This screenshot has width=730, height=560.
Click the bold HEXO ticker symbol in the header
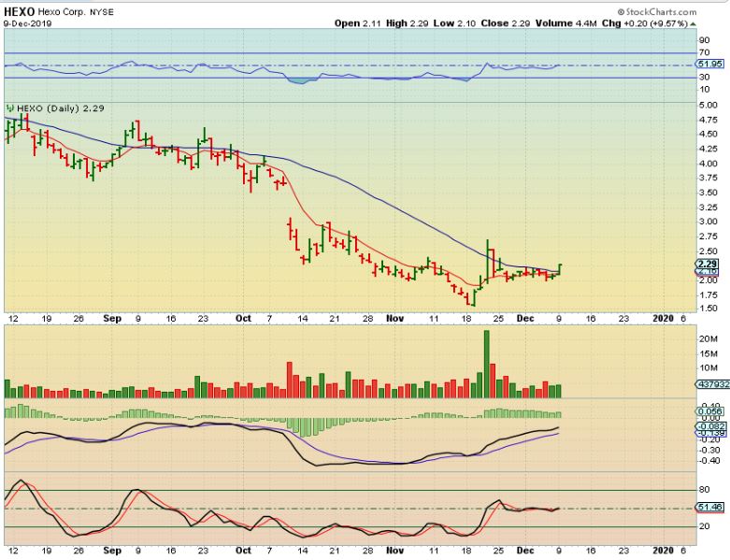pos(19,11)
